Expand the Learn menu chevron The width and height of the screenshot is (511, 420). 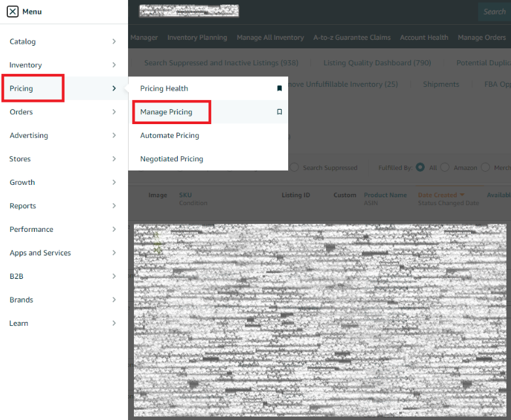tap(114, 323)
